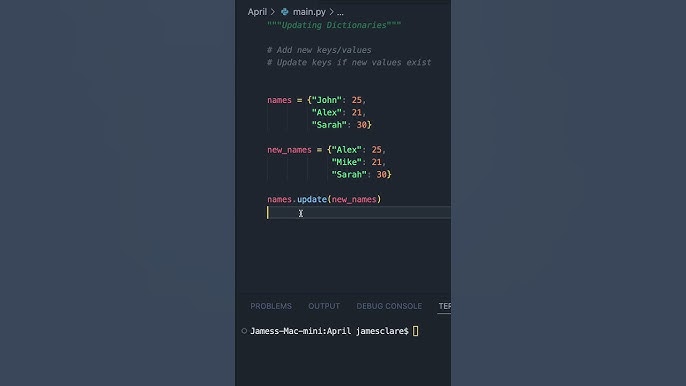The image size is (686, 386).
Task: Open the April folder breadcrumb
Action: tap(257, 12)
